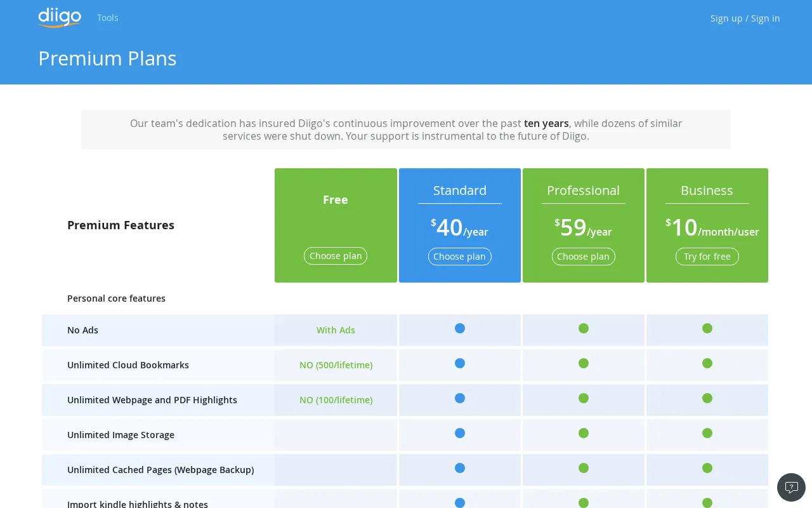Click Professional dot for Webpage and PDF Highlights
The image size is (812, 508).
[584, 398]
